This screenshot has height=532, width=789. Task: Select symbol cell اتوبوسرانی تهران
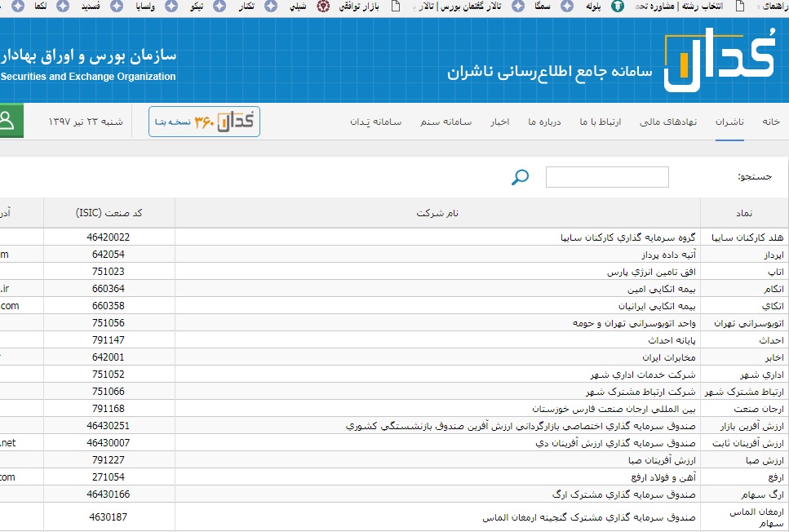749,322
